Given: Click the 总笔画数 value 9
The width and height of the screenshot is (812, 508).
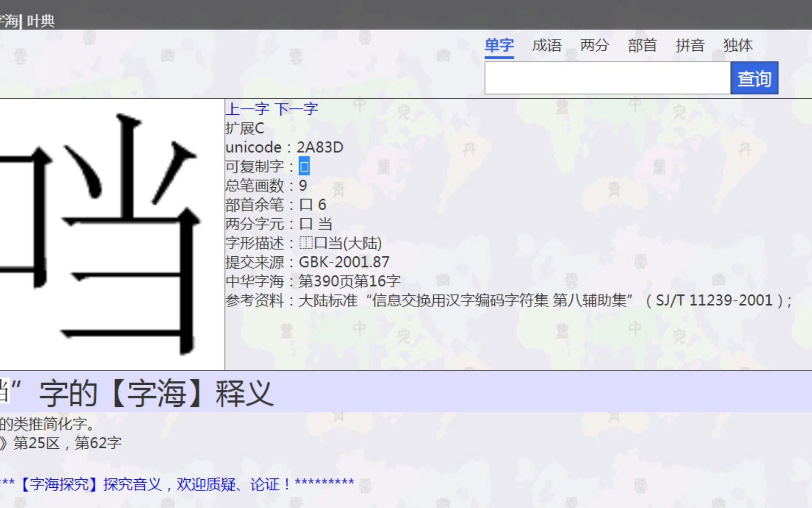Looking at the screenshot, I should (x=303, y=185).
